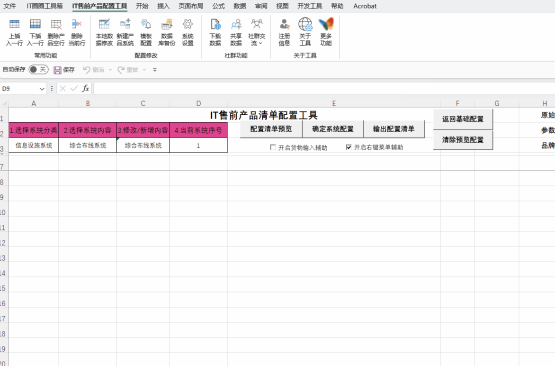This screenshot has height=366, width=555.
Task: Open the redo history dropdown arrow
Action: point(144,70)
